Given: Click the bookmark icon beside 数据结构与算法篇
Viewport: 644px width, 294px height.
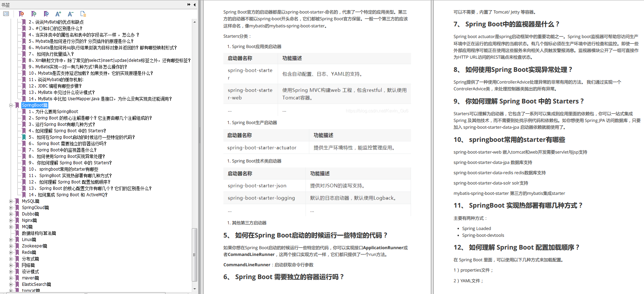Looking at the screenshot, I should tap(17, 233).
